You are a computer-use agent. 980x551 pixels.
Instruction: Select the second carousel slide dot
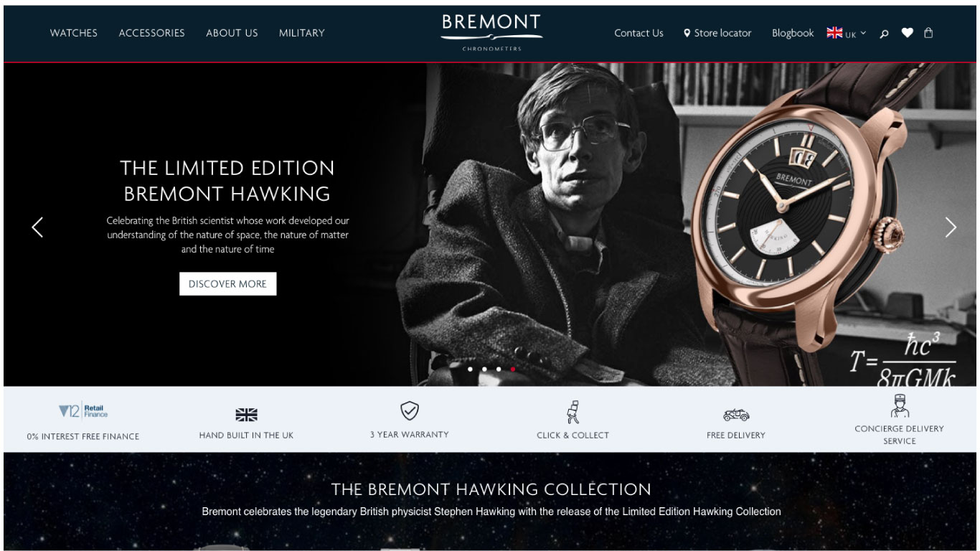pyautogui.click(x=484, y=369)
